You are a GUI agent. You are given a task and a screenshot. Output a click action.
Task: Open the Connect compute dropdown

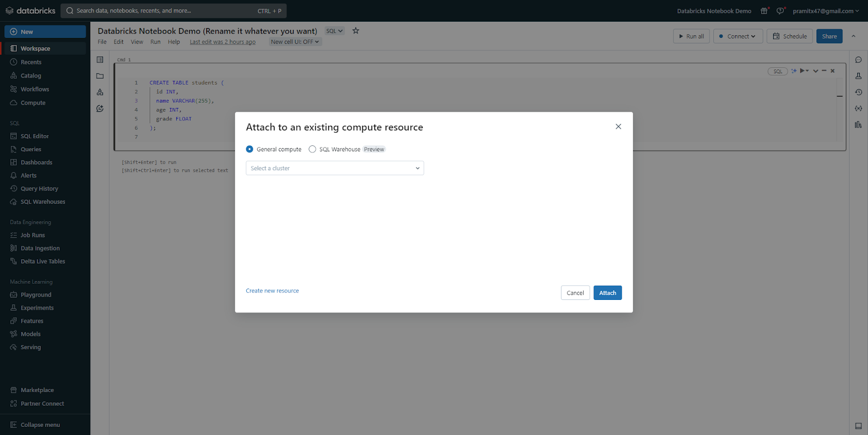click(x=738, y=36)
